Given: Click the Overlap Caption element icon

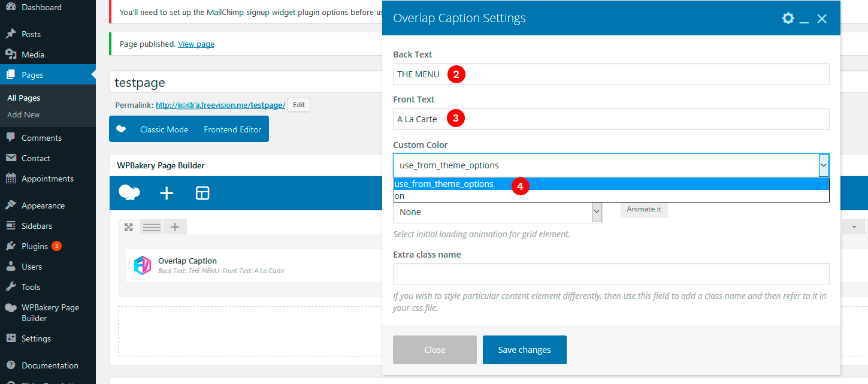Looking at the screenshot, I should [x=142, y=265].
